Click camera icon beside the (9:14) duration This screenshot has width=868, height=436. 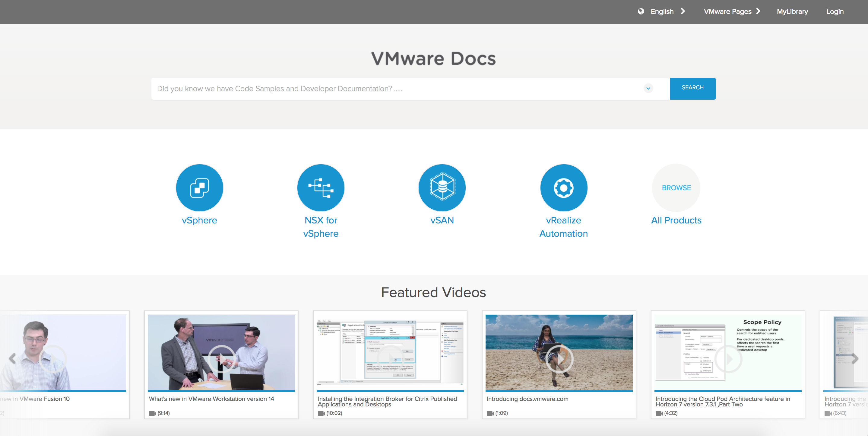[x=152, y=413]
